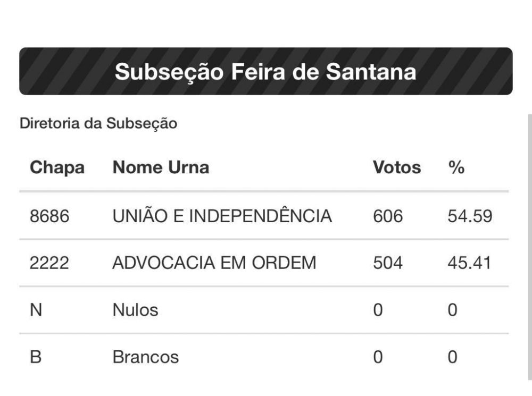Click the Subseção Feira de Santana header banner
This screenshot has height=396, width=532.
click(x=265, y=71)
